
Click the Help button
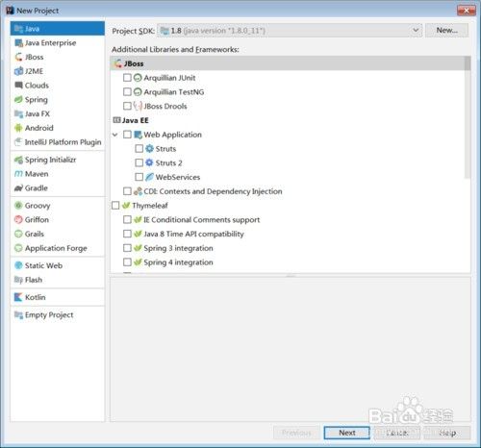(447, 433)
